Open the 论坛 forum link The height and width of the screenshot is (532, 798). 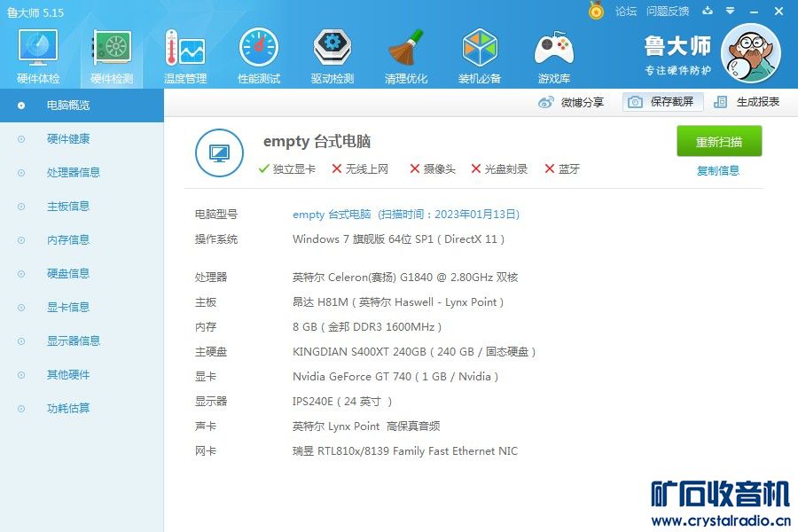point(626,12)
